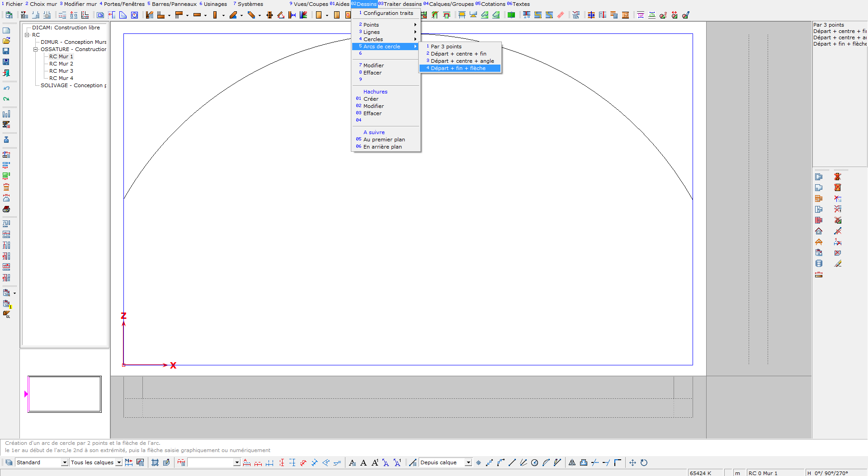This screenshot has width=868, height=476.
Task: Click the roof truss icon in right panel
Action: (819, 242)
